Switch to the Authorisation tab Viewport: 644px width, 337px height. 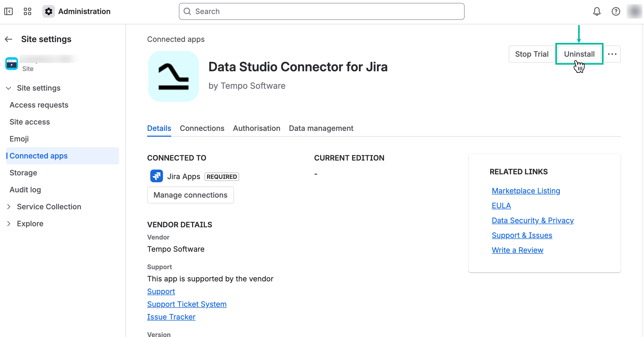click(x=256, y=128)
